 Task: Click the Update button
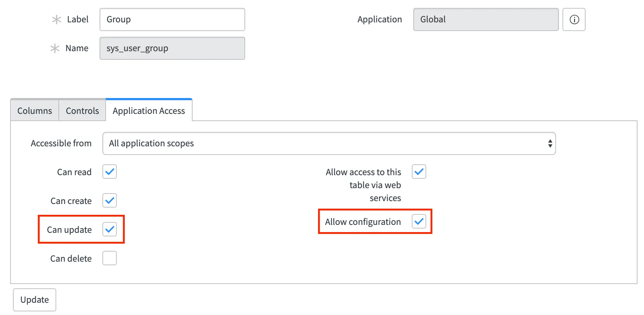pos(35,300)
